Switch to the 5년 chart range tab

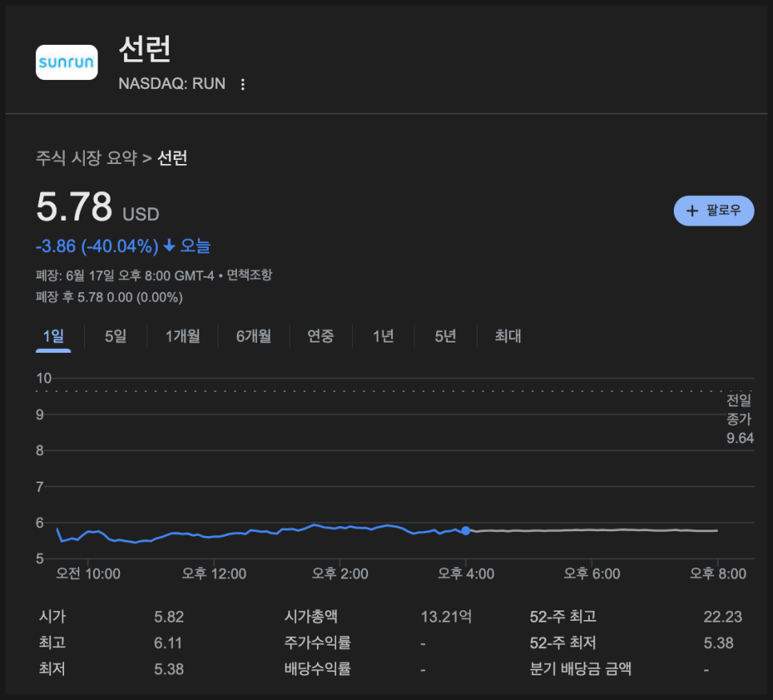click(446, 336)
